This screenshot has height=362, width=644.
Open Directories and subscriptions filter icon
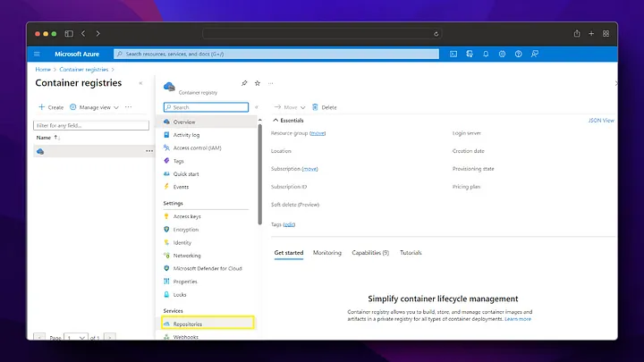click(470, 54)
